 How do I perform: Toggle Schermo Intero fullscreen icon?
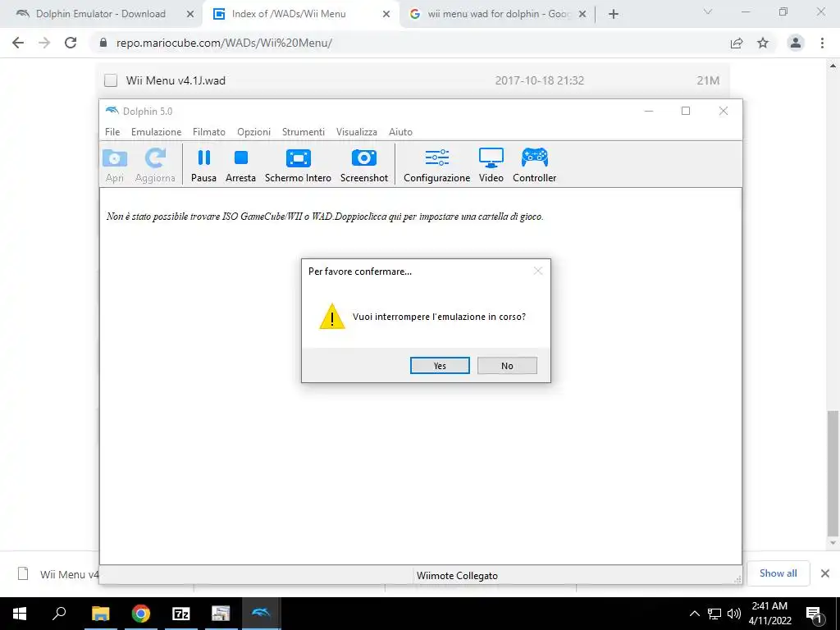(x=298, y=166)
